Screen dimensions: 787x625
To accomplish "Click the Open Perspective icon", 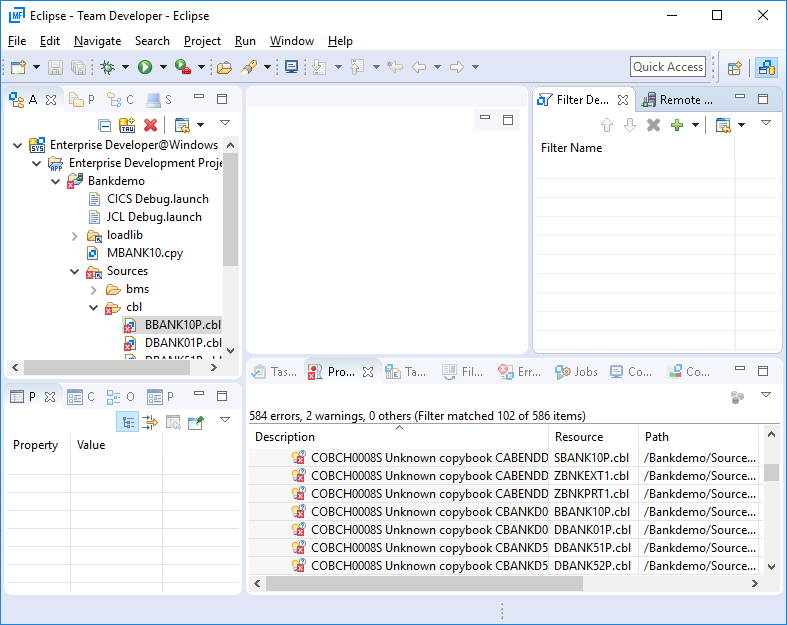I will click(735, 67).
